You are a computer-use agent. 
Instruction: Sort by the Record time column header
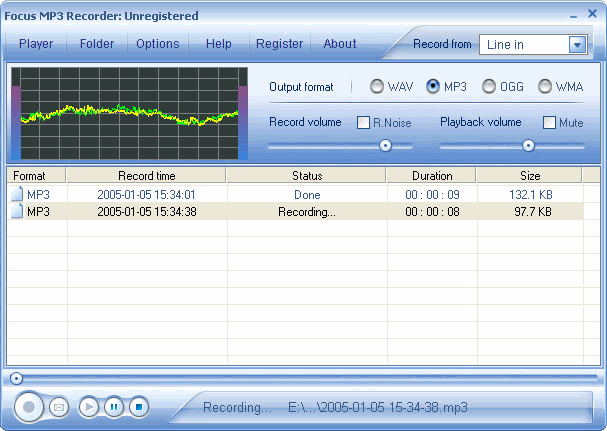[x=146, y=175]
